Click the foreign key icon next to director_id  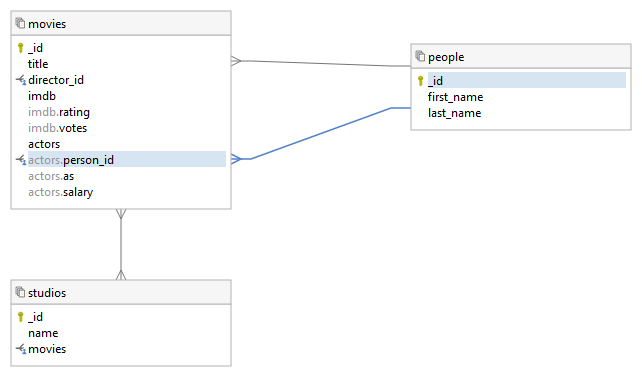pos(21,80)
